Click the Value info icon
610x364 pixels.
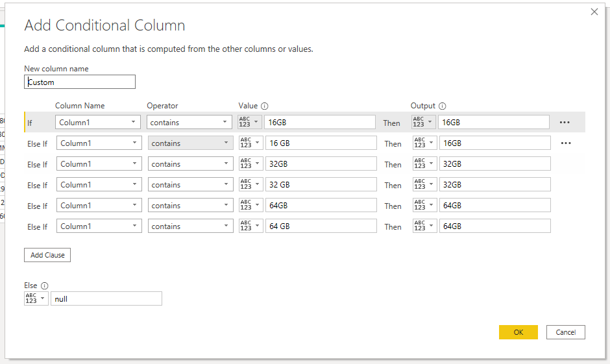[x=265, y=106]
